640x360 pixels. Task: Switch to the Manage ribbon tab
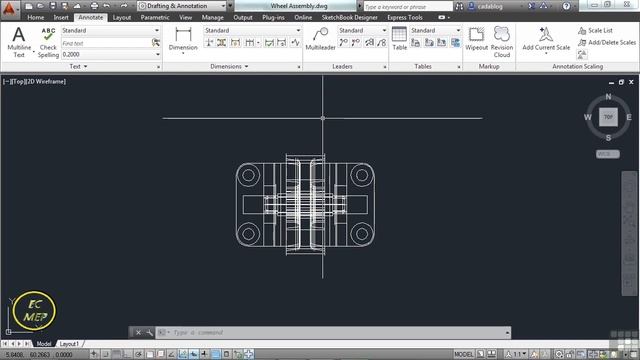pos(212,18)
